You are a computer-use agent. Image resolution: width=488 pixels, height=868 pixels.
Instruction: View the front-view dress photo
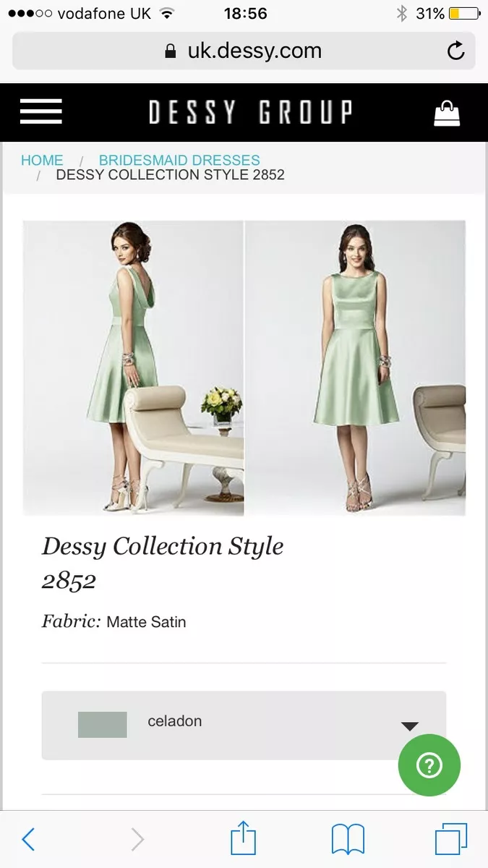(355, 367)
